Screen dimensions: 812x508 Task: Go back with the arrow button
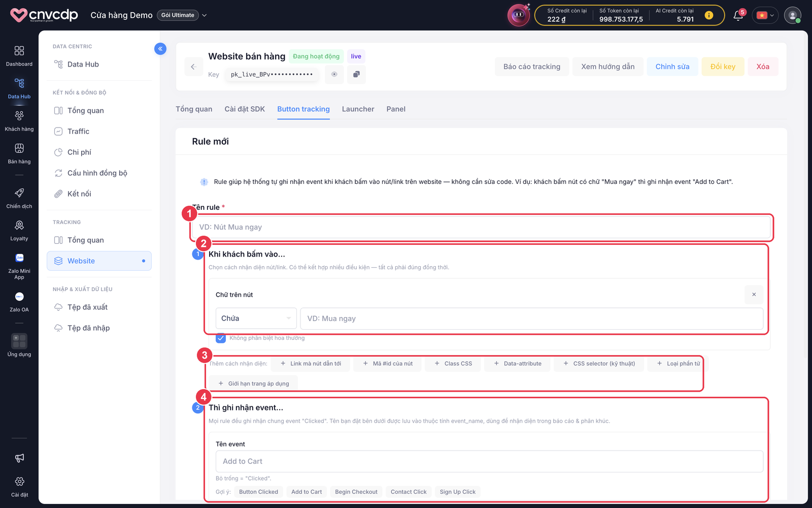(193, 67)
